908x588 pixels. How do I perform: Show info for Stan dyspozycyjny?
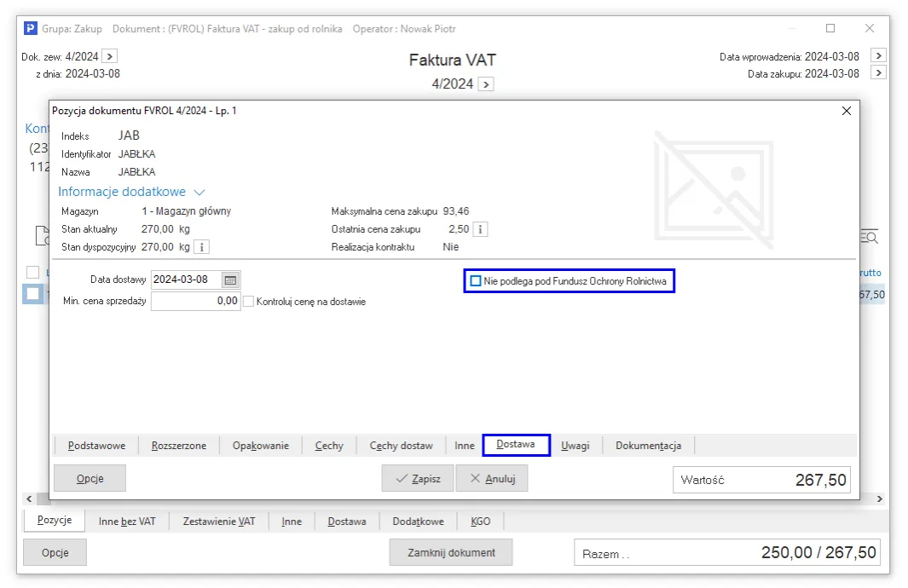click(201, 248)
